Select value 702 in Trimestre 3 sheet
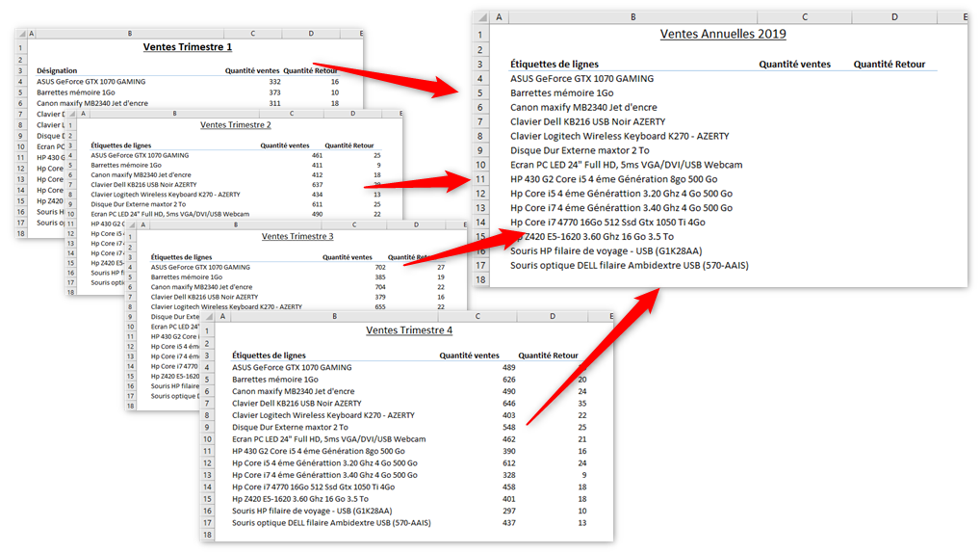The height and width of the screenshot is (553, 980). click(380, 267)
